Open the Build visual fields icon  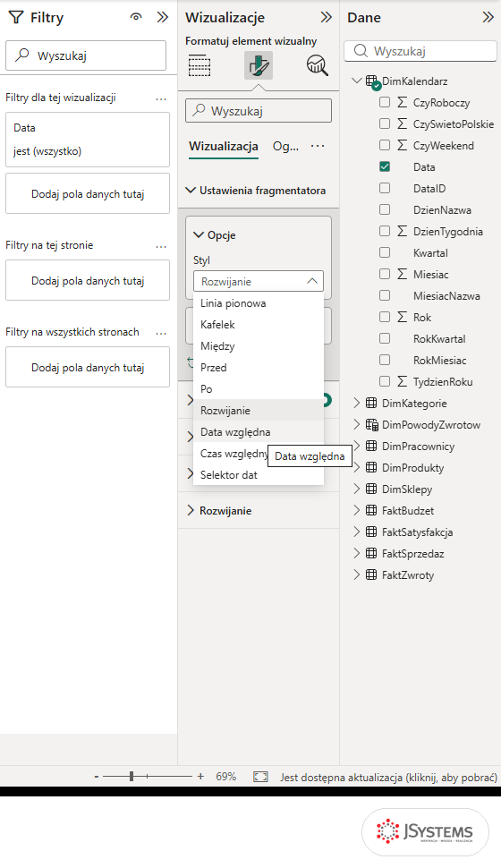[x=200, y=65]
